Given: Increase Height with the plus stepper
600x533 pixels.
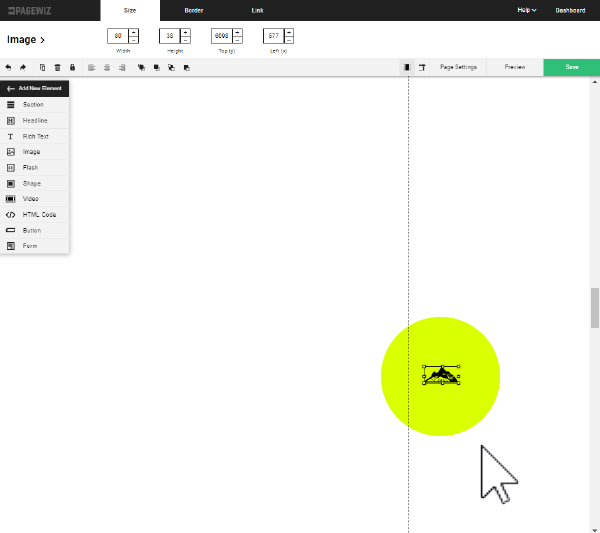Looking at the screenshot, I should [x=186, y=32].
